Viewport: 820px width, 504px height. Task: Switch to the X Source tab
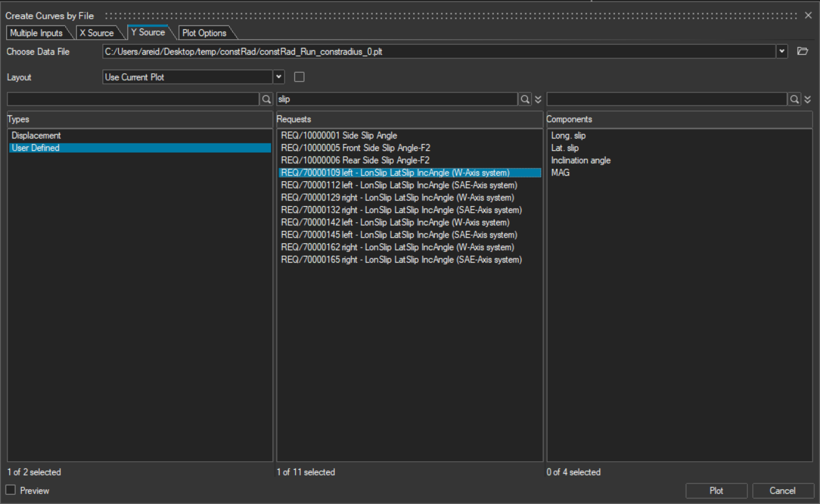[97, 33]
